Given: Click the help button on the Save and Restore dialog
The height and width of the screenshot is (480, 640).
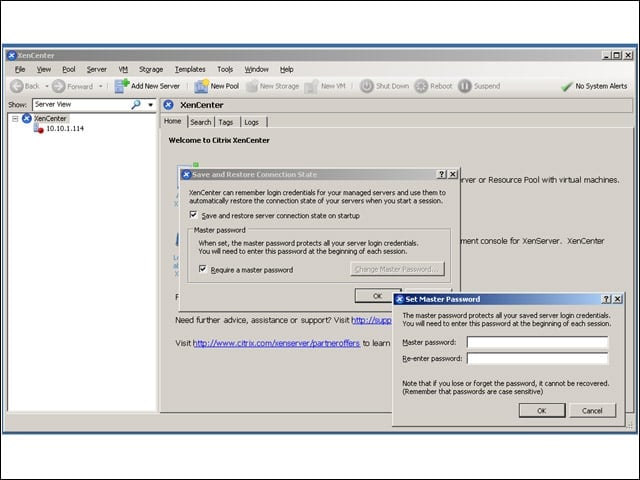Looking at the screenshot, I should click(442, 174).
